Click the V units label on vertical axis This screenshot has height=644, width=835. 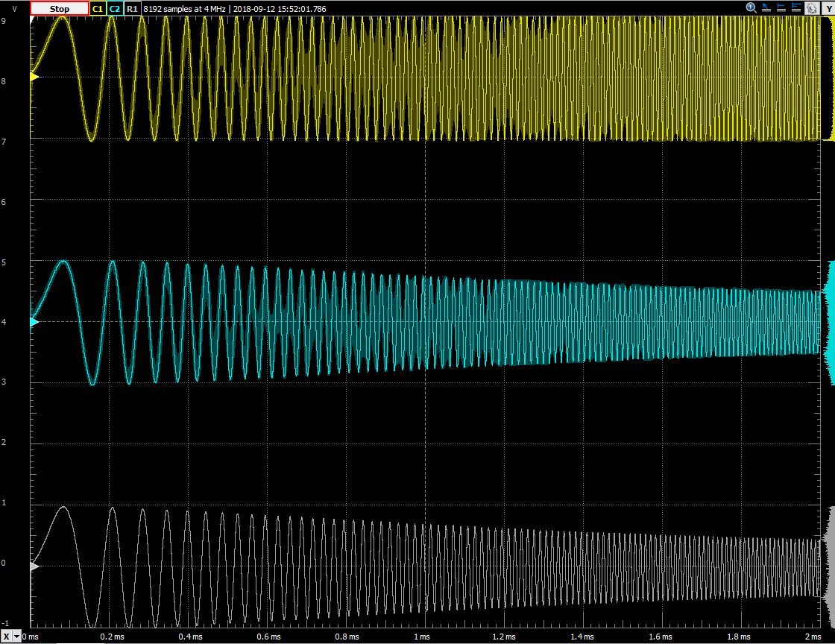point(14,9)
